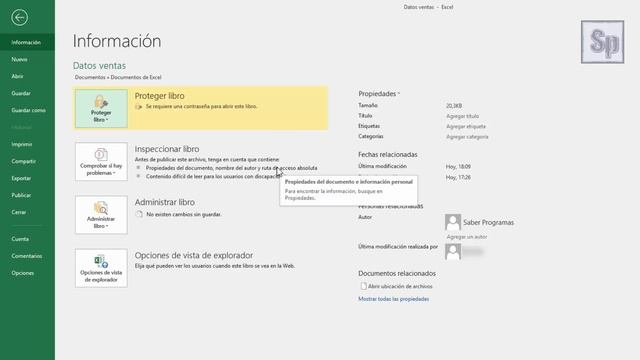Select Exportar in the sidebar

[x=27, y=178]
